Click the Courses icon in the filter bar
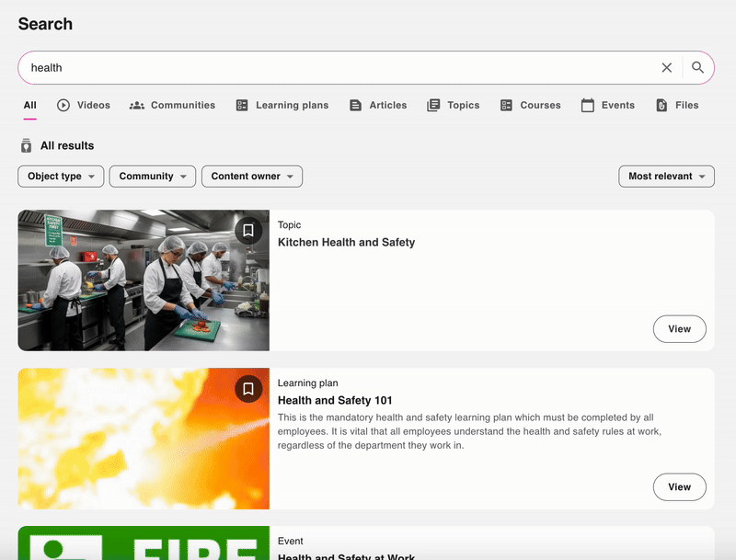This screenshot has width=736, height=560. click(x=505, y=105)
